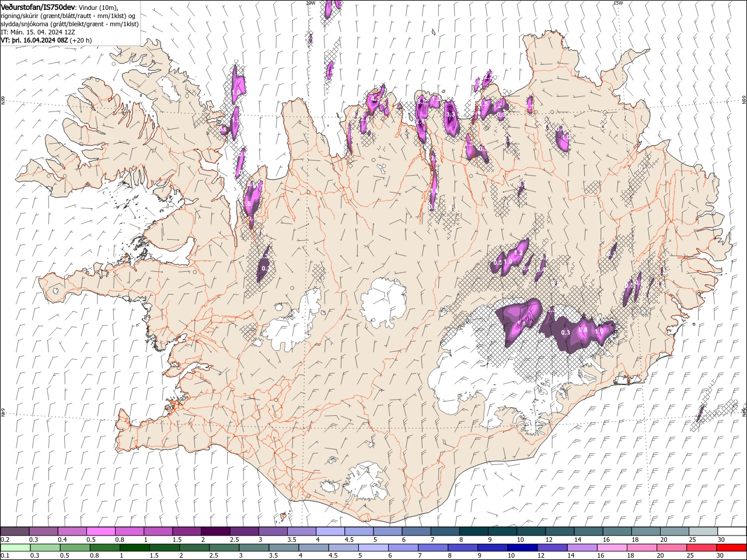Select the pale green 0.1–0.3 swatch in lower legend
Screen dimensions: 747x560
pyautogui.click(x=15, y=548)
